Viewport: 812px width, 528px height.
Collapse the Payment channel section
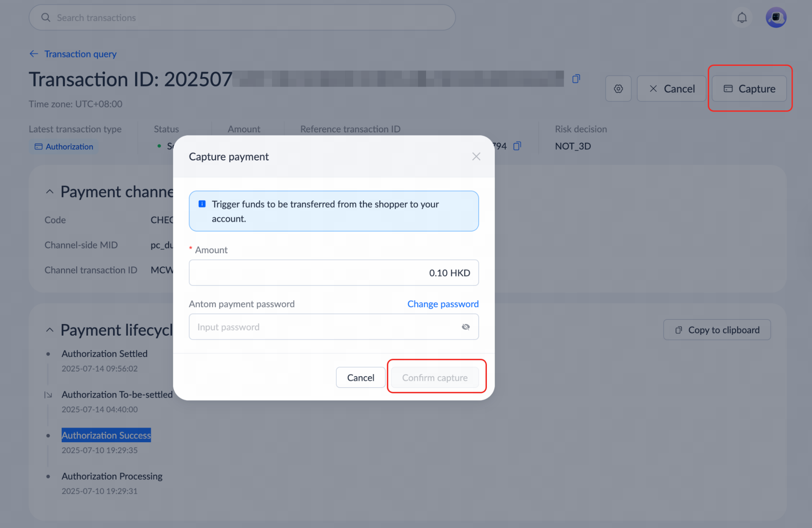tap(50, 192)
